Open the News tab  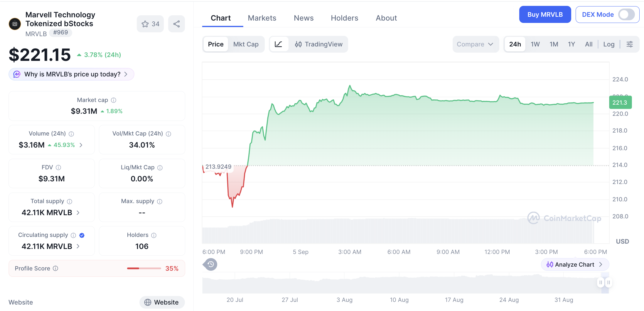pos(304,18)
